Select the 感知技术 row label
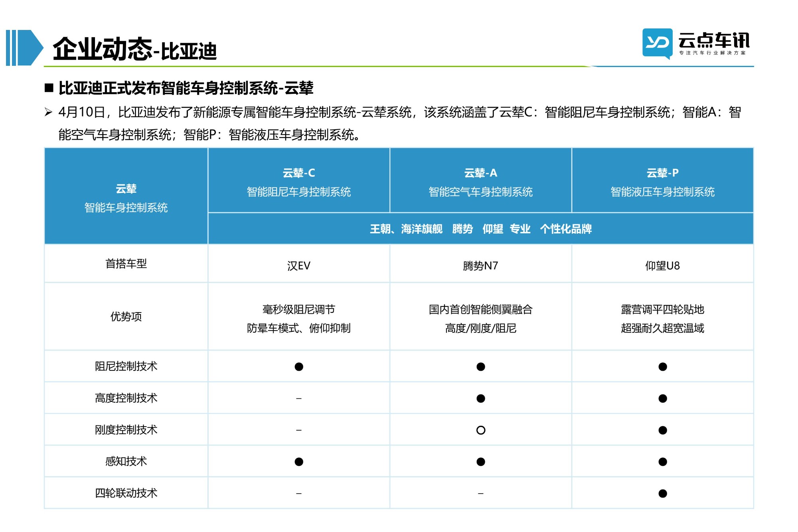Image resolution: width=798 pixels, height=532 pixels. (126, 461)
